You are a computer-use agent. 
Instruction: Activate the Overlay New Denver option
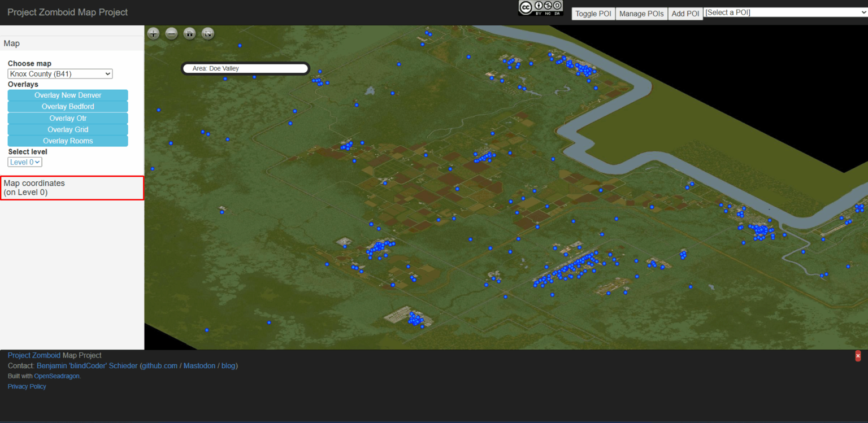click(x=67, y=95)
